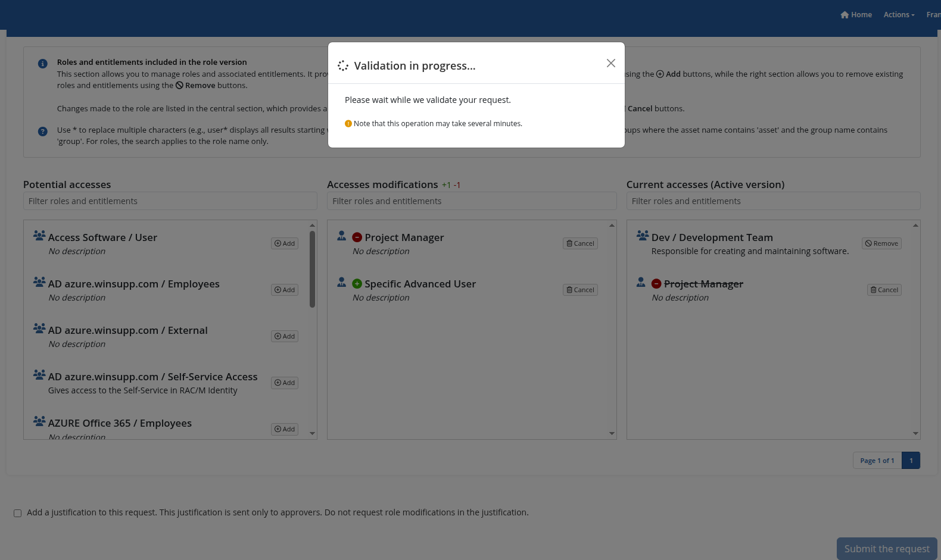Go to page 1 in pagination

(911, 461)
